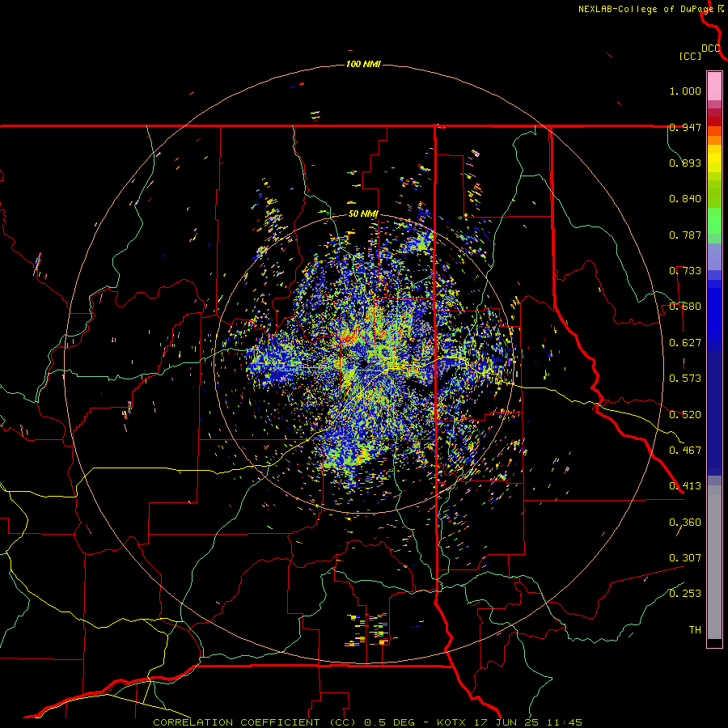The image size is (728, 728).
Task: Click the 1.000 value on the color scale
Action: [x=685, y=91]
